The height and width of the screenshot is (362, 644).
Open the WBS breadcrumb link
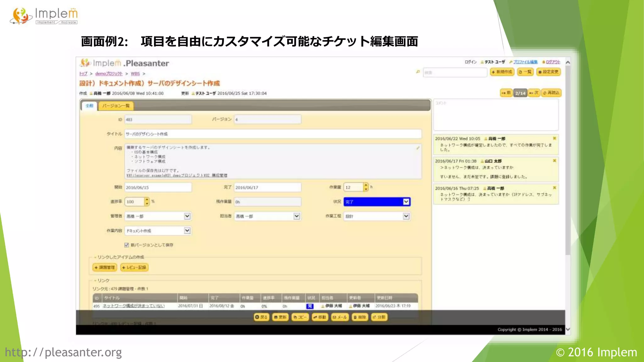click(135, 74)
